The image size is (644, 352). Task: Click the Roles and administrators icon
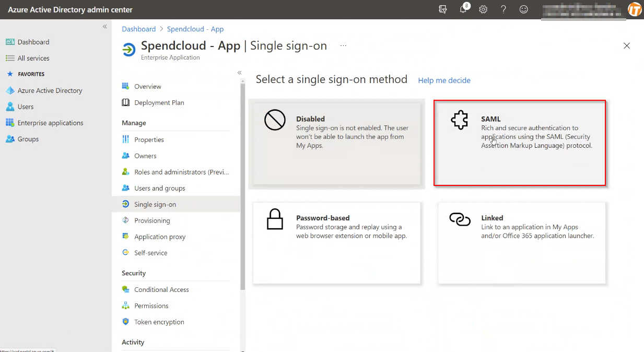point(125,172)
